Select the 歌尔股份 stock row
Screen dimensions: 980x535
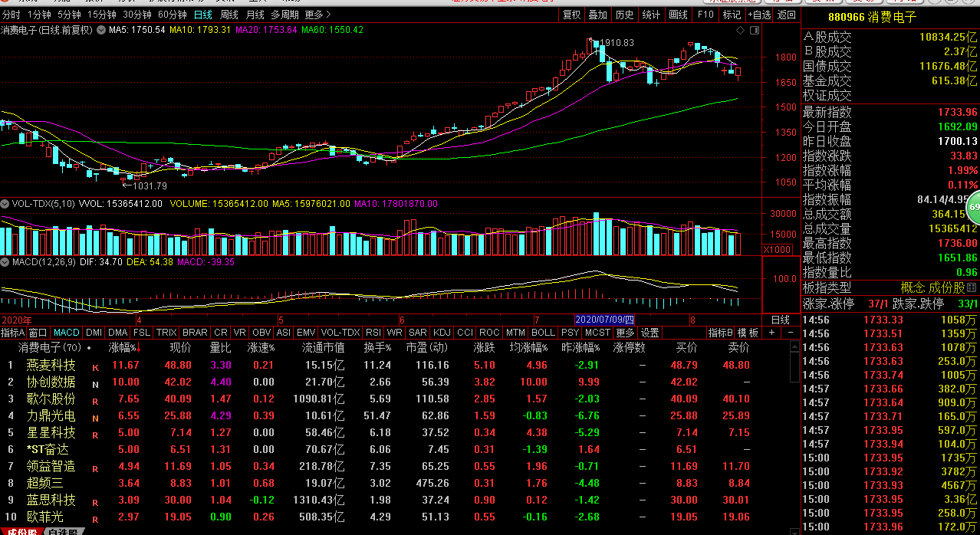51,399
